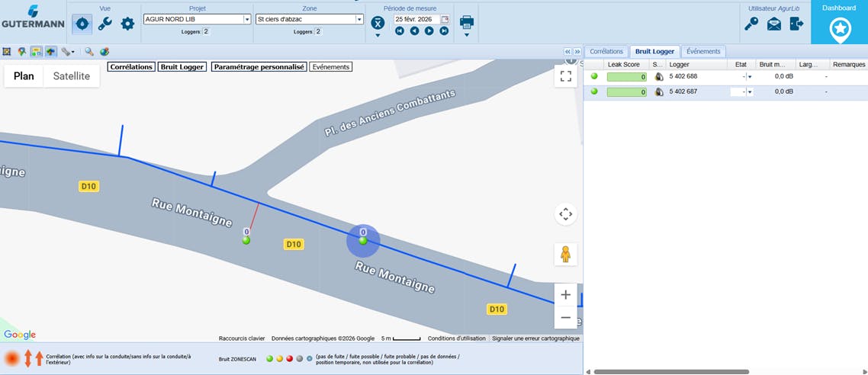This screenshot has width=868, height=375.
Task: Click the key password icon
Action: pos(751,24)
